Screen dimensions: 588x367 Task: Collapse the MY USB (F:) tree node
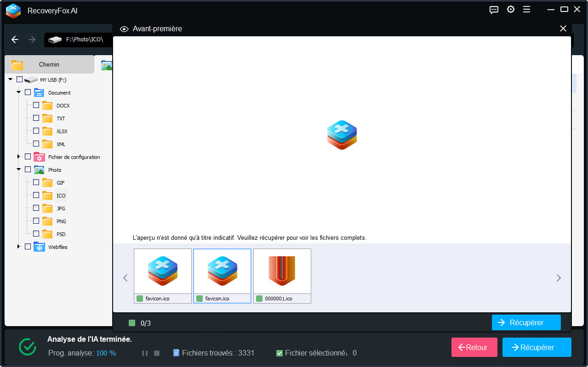(x=10, y=79)
